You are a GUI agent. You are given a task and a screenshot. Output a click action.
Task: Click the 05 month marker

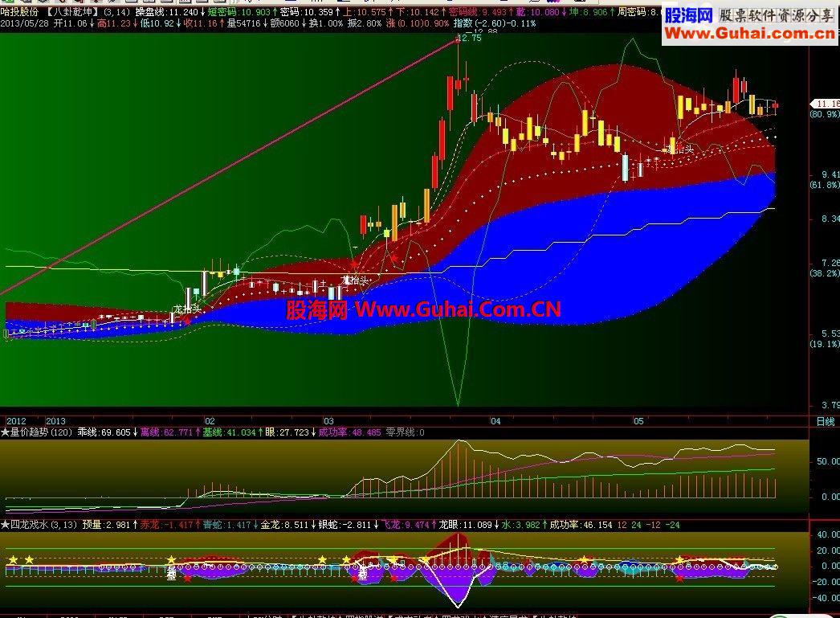point(638,421)
